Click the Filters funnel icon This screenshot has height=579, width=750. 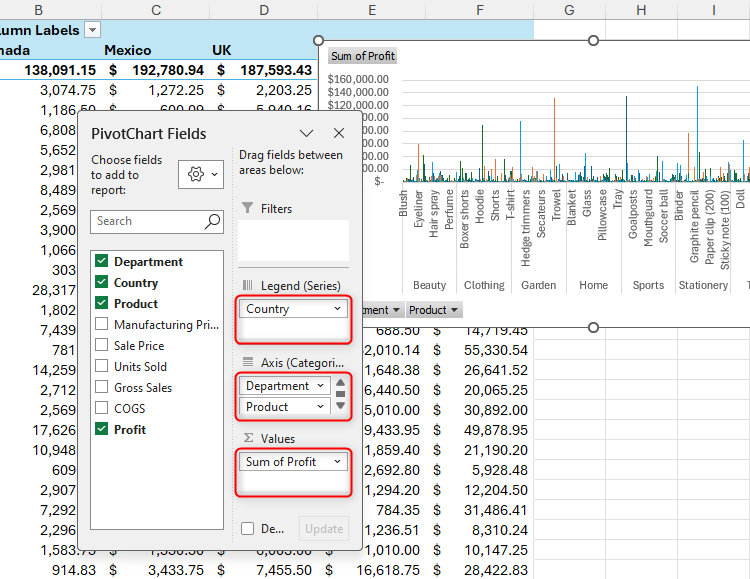pos(247,208)
